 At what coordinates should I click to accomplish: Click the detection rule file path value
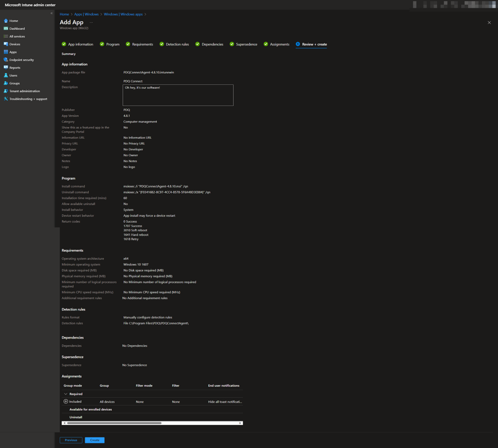pyautogui.click(x=156, y=323)
